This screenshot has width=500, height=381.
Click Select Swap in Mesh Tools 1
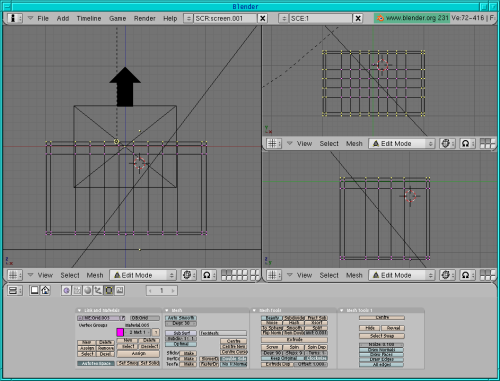(382, 336)
